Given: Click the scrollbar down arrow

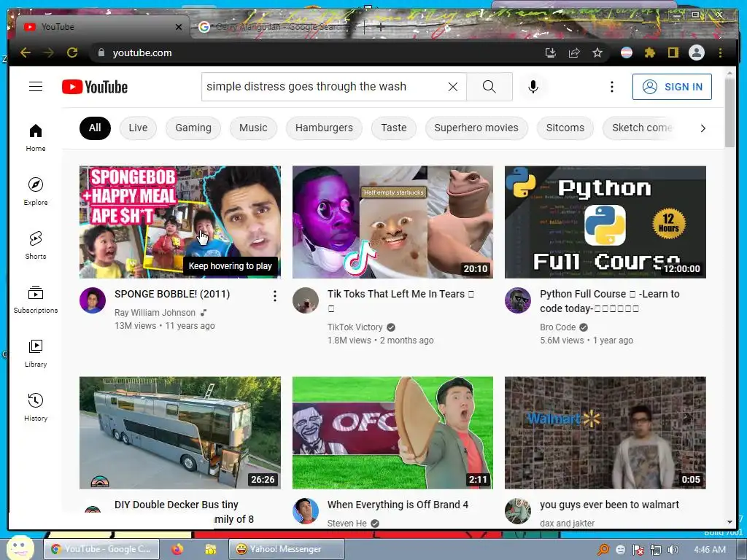Looking at the screenshot, I should coord(729,522).
